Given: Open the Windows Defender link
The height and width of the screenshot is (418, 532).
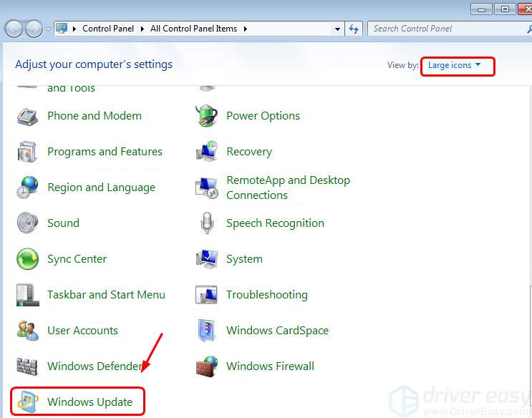Looking at the screenshot, I should click(x=95, y=366).
